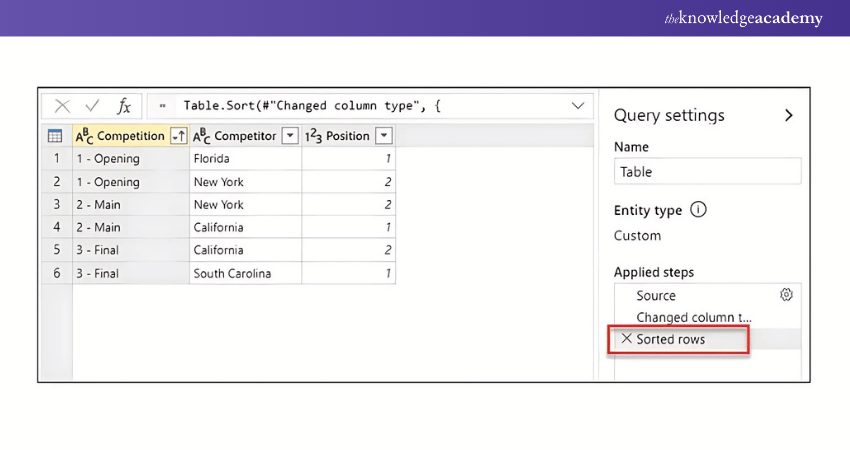850x450 pixels.
Task: Open the Position column filter dropdown
Action: tap(383, 136)
